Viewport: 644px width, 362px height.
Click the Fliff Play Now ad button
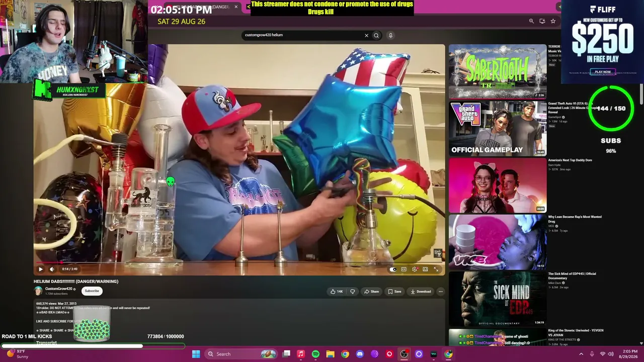coord(603,72)
